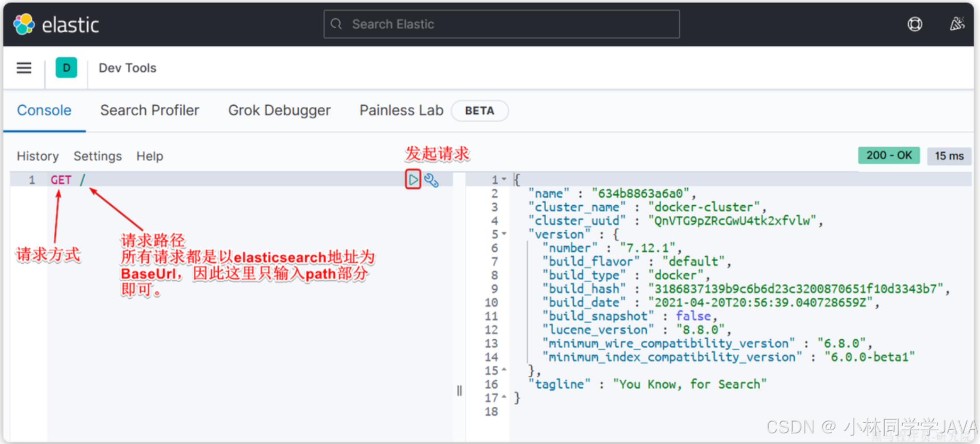980x444 pixels.
Task: Open the Grok Debugger tab
Action: pos(279,110)
